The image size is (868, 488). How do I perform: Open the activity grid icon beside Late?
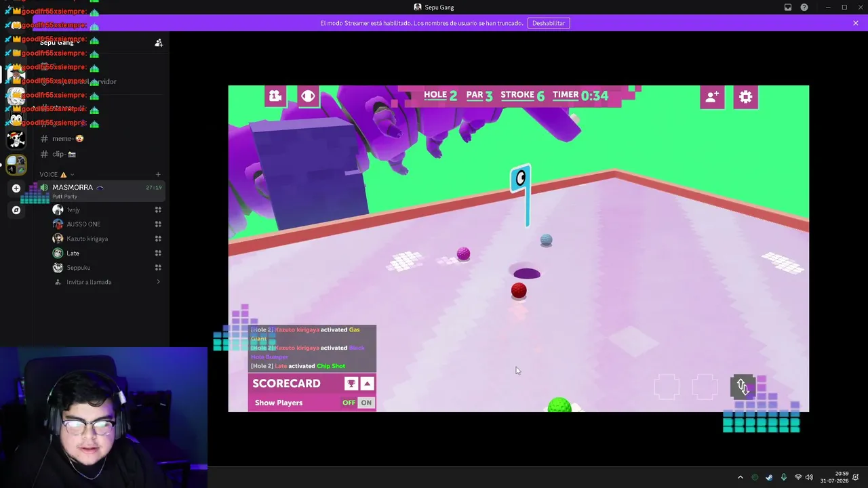click(158, 253)
